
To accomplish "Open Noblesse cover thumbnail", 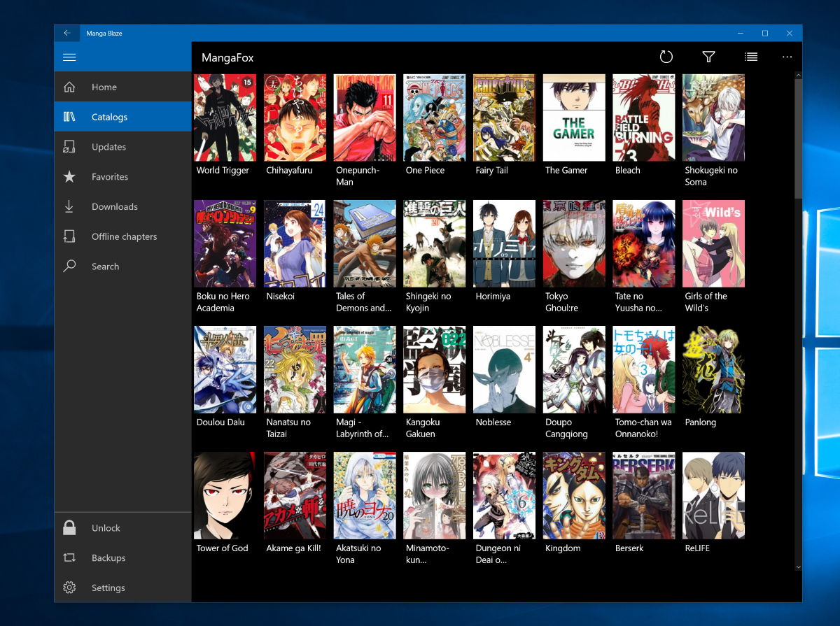I will point(505,369).
